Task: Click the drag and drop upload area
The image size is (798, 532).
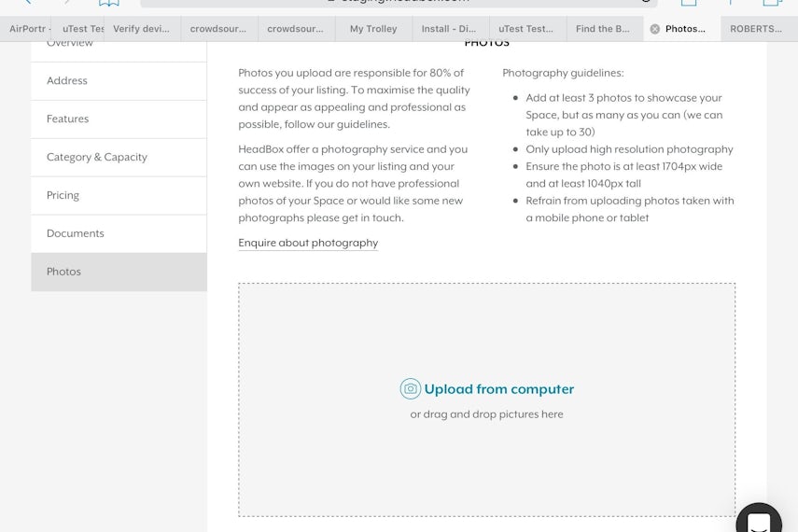Action: 486,399
